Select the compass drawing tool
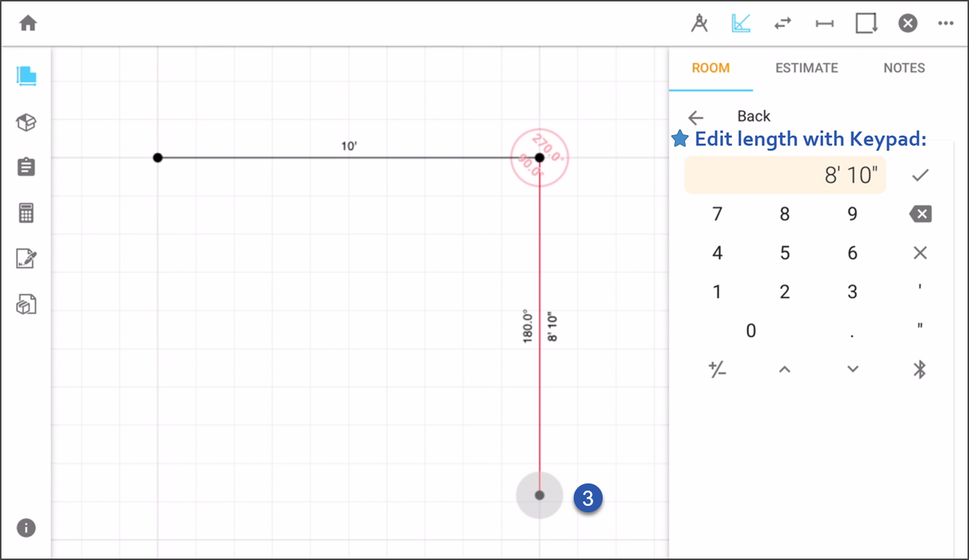This screenshot has height=560, width=969. pos(699,23)
